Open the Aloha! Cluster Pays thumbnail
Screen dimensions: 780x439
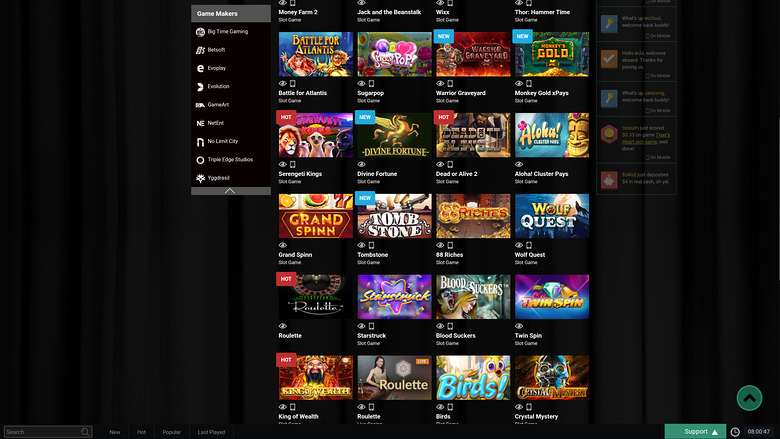pyautogui.click(x=552, y=135)
